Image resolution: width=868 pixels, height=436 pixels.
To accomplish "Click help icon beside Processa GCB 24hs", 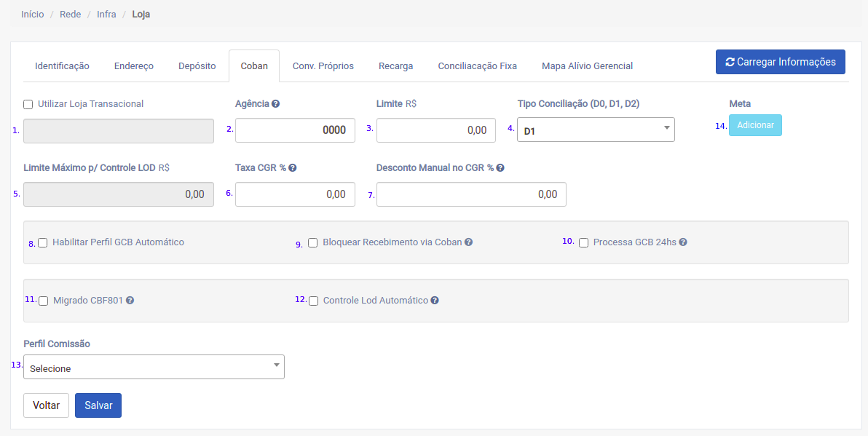I will (683, 242).
